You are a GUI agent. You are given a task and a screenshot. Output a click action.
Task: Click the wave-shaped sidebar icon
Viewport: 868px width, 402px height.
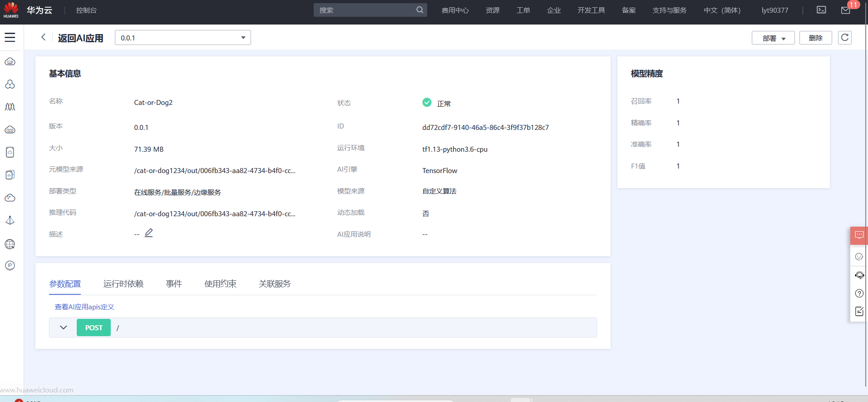[x=10, y=107]
